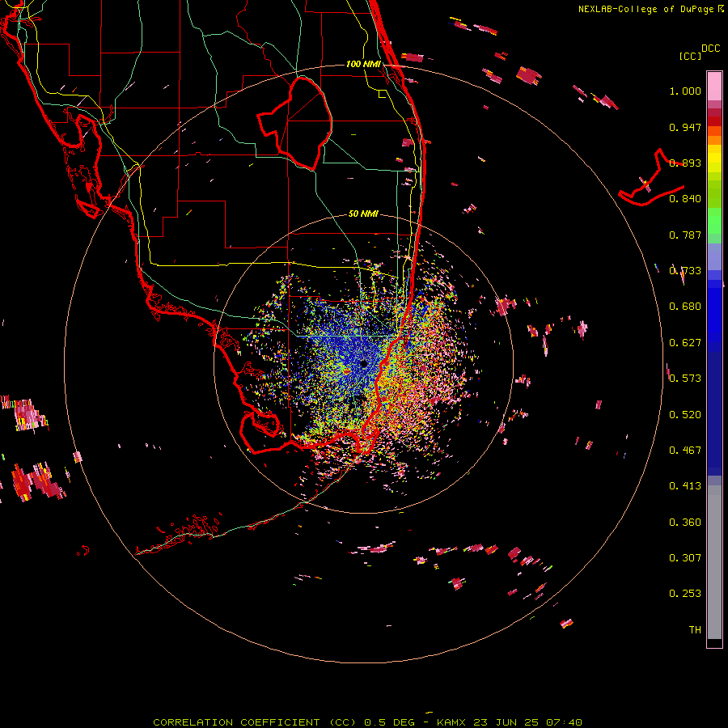Click the 0.253 scale value
This screenshot has height=728, width=728.
pos(685,594)
